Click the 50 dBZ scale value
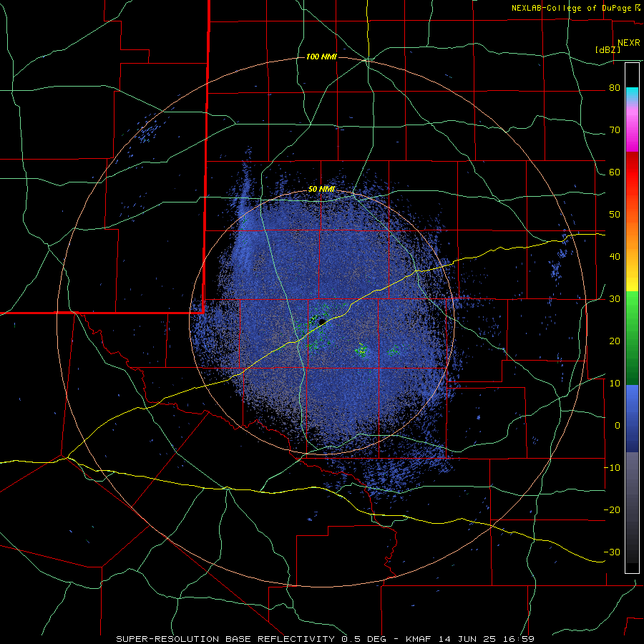This screenshot has width=644, height=644. click(x=615, y=215)
